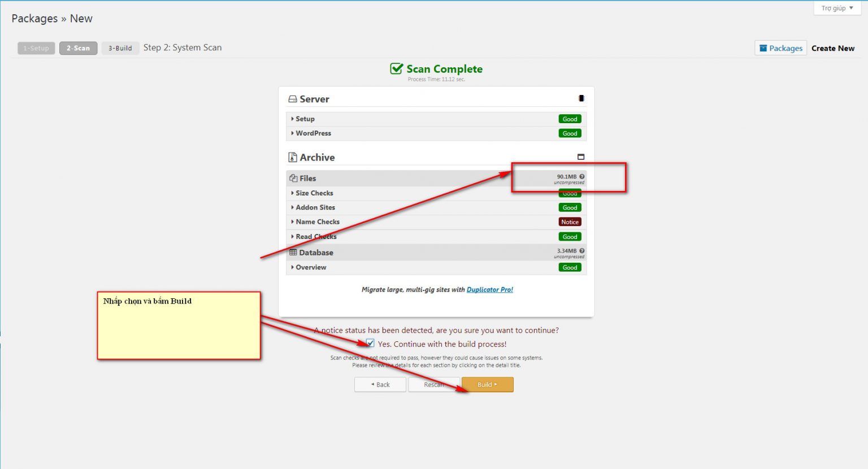Open the Duplicator Pro link
The image size is (868, 469).
(489, 289)
